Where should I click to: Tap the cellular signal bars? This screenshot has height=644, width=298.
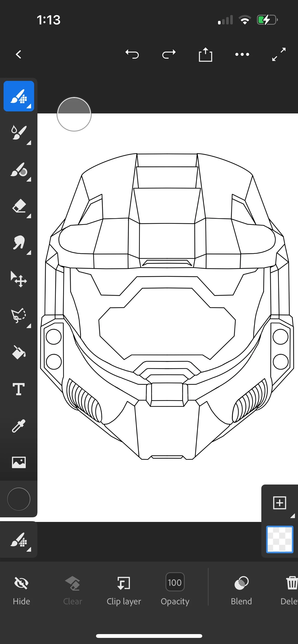click(x=225, y=20)
